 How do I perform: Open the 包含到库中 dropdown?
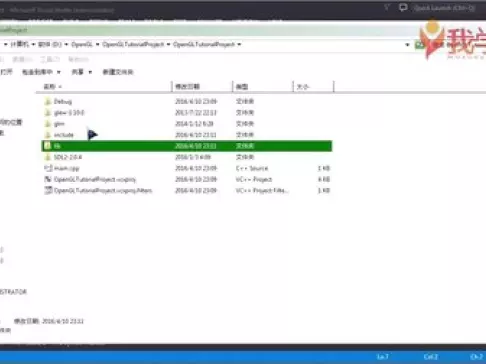(41, 72)
